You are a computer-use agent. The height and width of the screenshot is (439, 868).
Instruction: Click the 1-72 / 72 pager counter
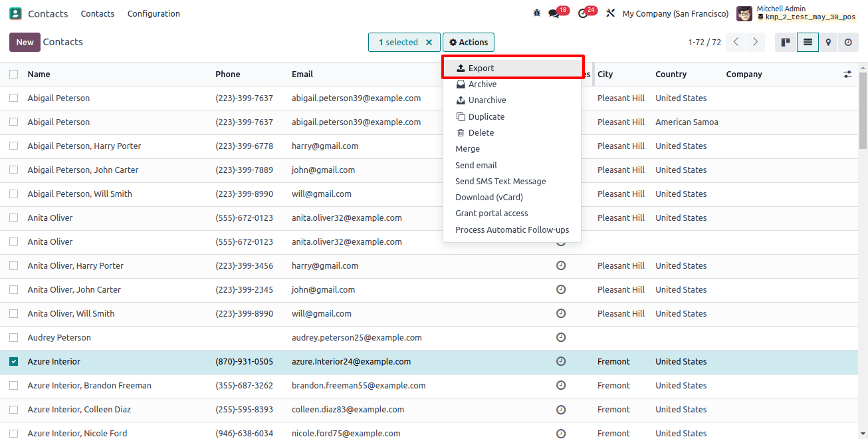(x=705, y=42)
